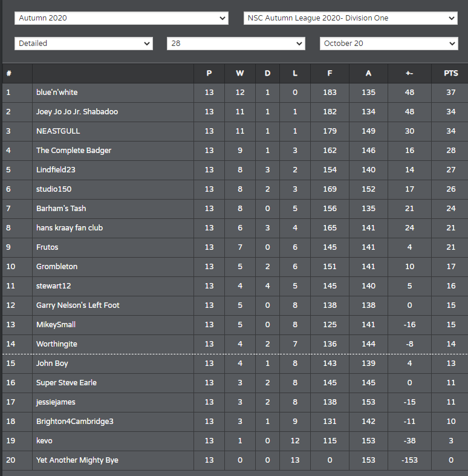The width and height of the screenshot is (468, 476).
Task: Open the dropdown showing 28
Action: (236, 44)
